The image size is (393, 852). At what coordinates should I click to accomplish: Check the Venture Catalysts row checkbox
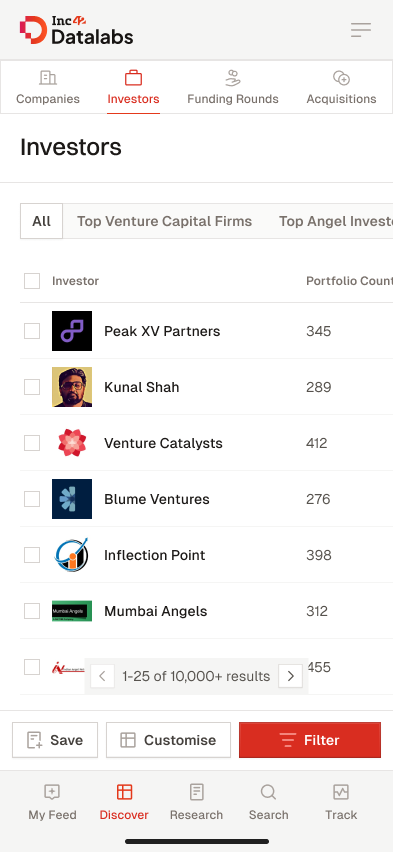pos(32,443)
